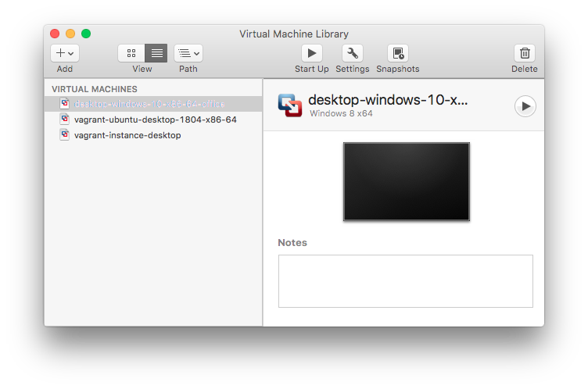588x389 pixels.
Task: Maximize the window with green button
Action: 86,34
